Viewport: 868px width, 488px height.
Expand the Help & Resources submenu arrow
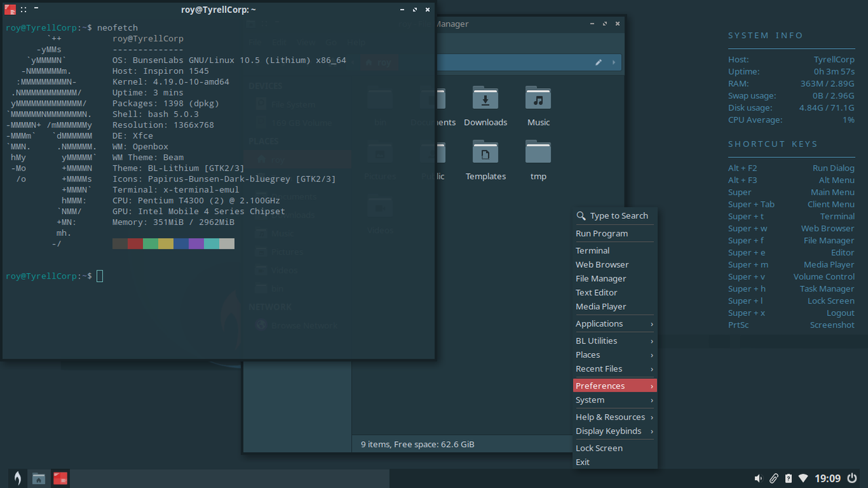click(652, 418)
